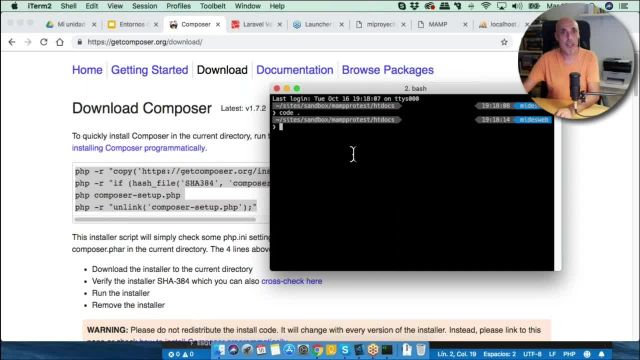Image resolution: width=640 pixels, height=360 pixels.
Task: Bookmark this page with the star icon
Action: (x=504, y=42)
